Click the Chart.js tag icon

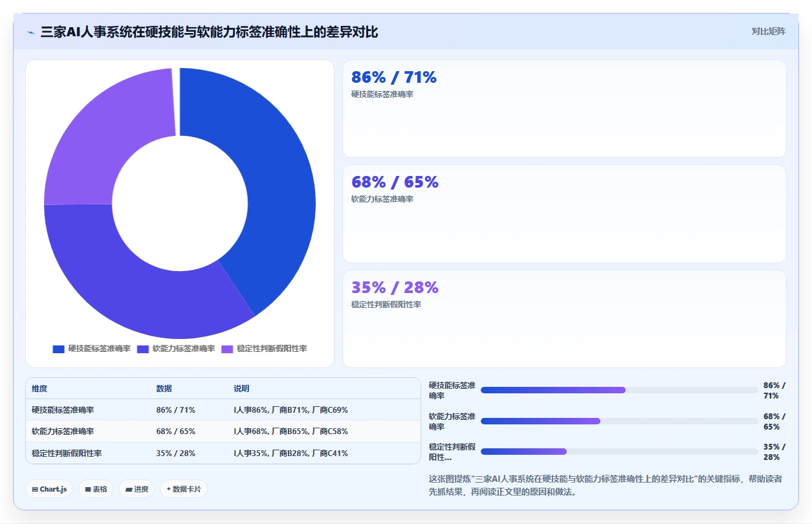[35, 490]
